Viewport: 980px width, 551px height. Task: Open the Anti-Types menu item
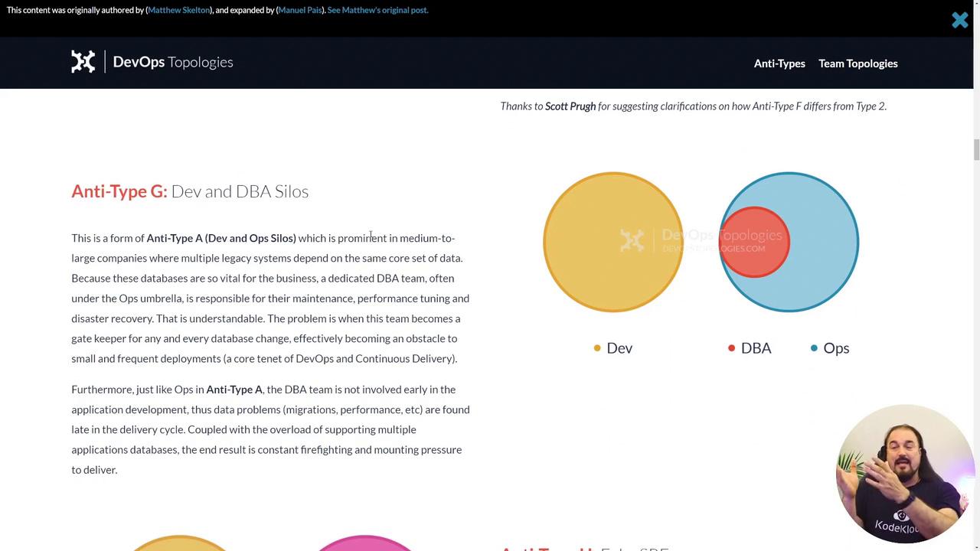pyautogui.click(x=779, y=64)
